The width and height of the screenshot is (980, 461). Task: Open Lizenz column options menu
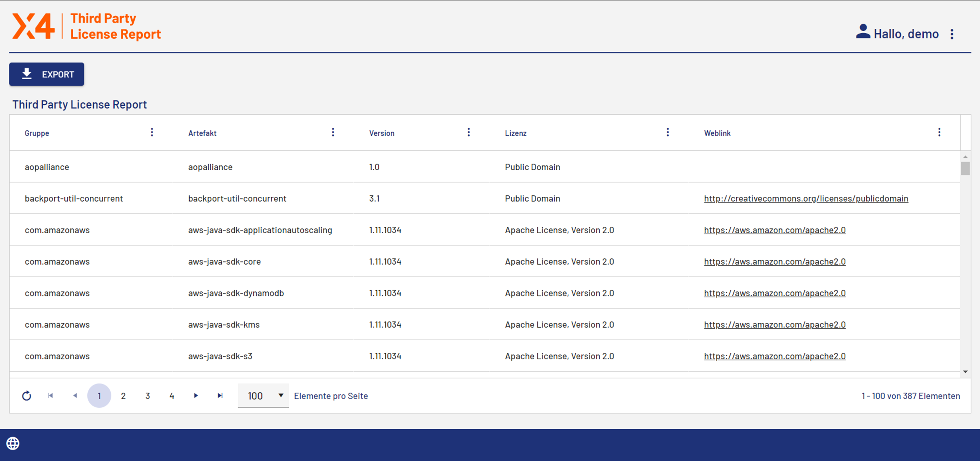click(668, 132)
